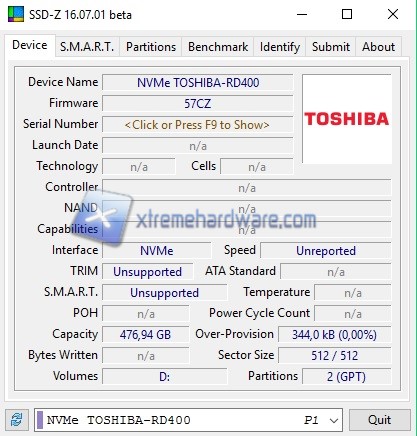Select the Device tab
The height and width of the screenshot is (436, 417).
[x=30, y=45]
